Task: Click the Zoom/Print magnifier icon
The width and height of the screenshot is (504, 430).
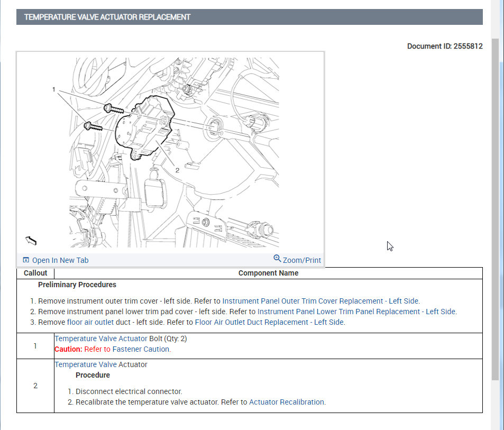Action: click(277, 259)
